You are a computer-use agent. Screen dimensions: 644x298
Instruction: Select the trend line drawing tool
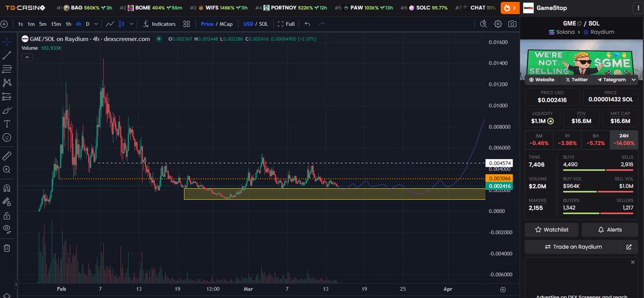point(7,55)
